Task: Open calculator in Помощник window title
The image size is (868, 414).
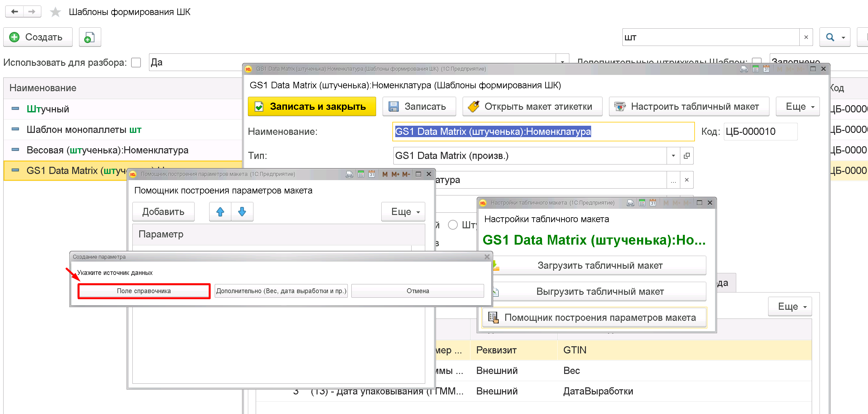Action: pyautogui.click(x=361, y=174)
